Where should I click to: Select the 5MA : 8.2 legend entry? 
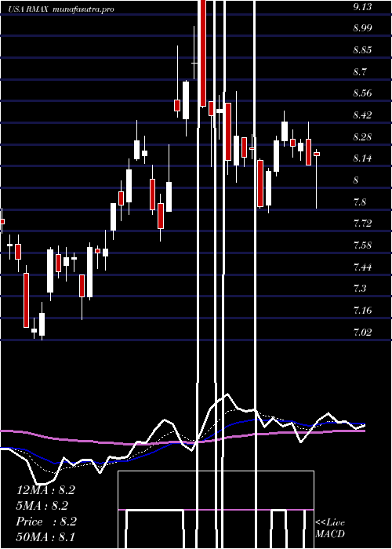click(42, 506)
